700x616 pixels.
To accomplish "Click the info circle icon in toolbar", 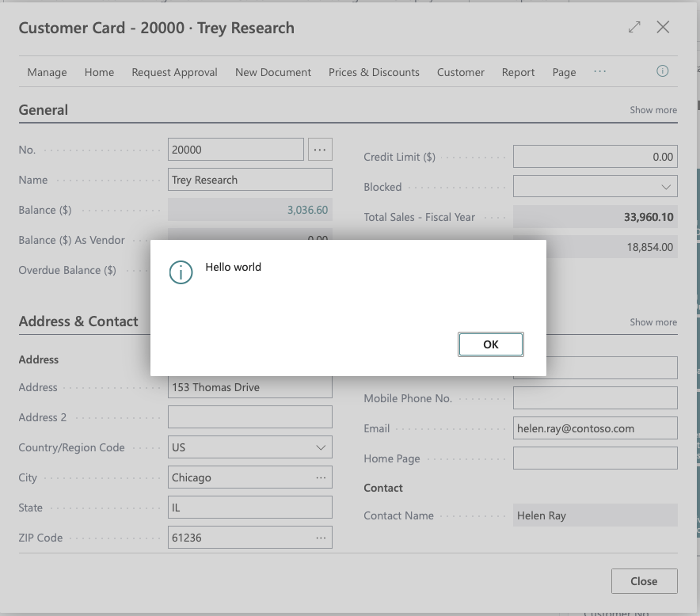I will [663, 71].
